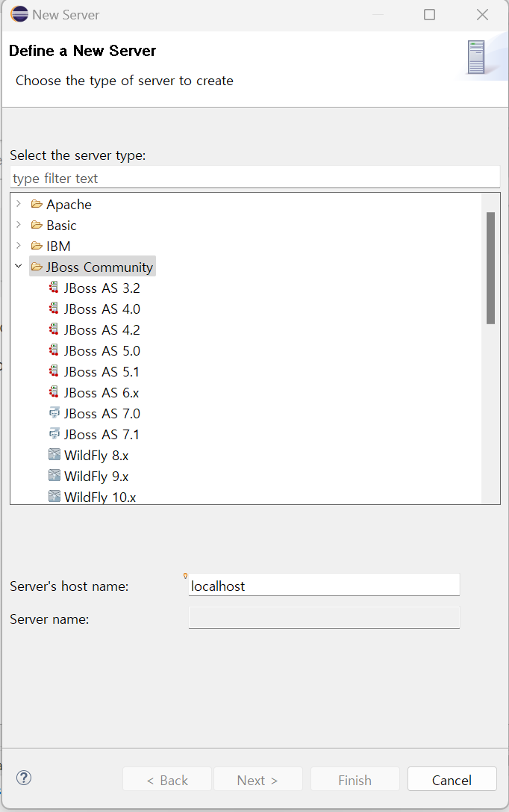Click the WildFly 8.x server icon
Screen dimensions: 509x812
tap(54, 455)
